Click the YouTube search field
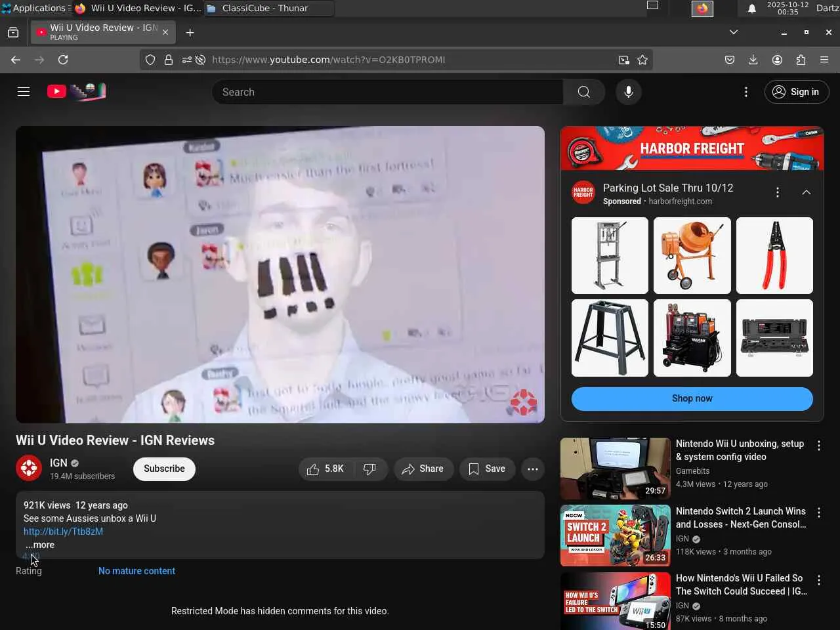The width and height of the screenshot is (840, 630). pos(387,92)
